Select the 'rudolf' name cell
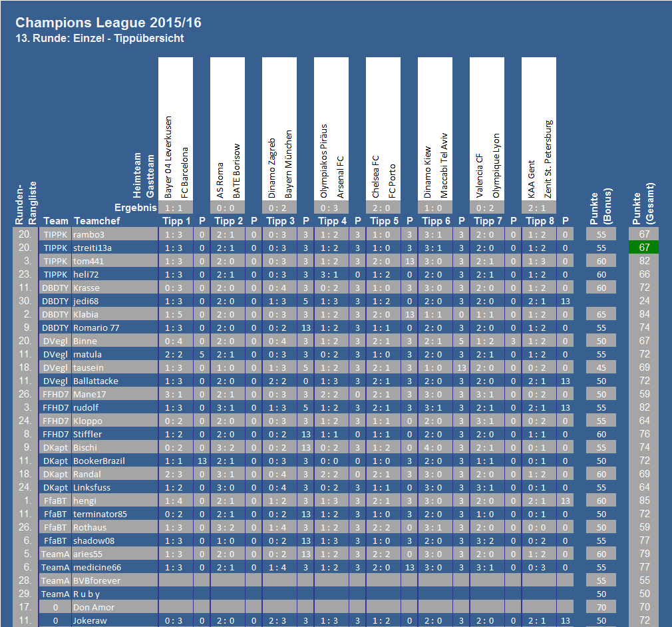Viewport: 672px width, 627px height. coord(115,407)
